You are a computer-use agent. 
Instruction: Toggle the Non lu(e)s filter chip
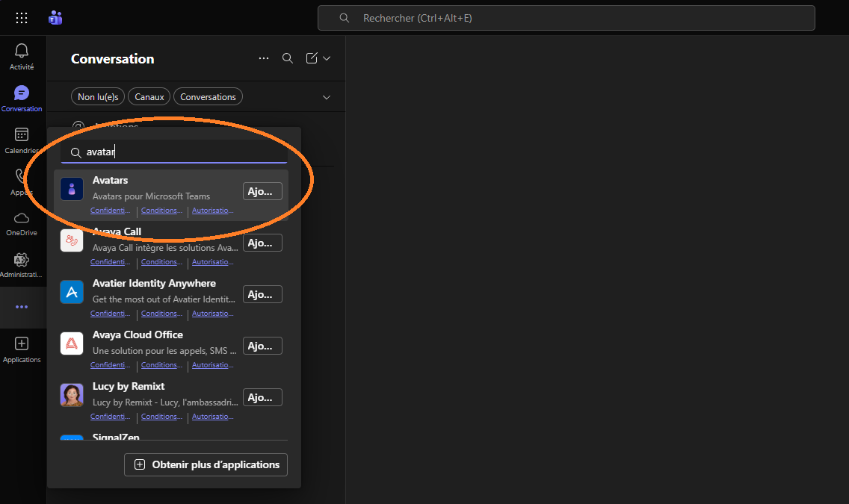coord(98,97)
